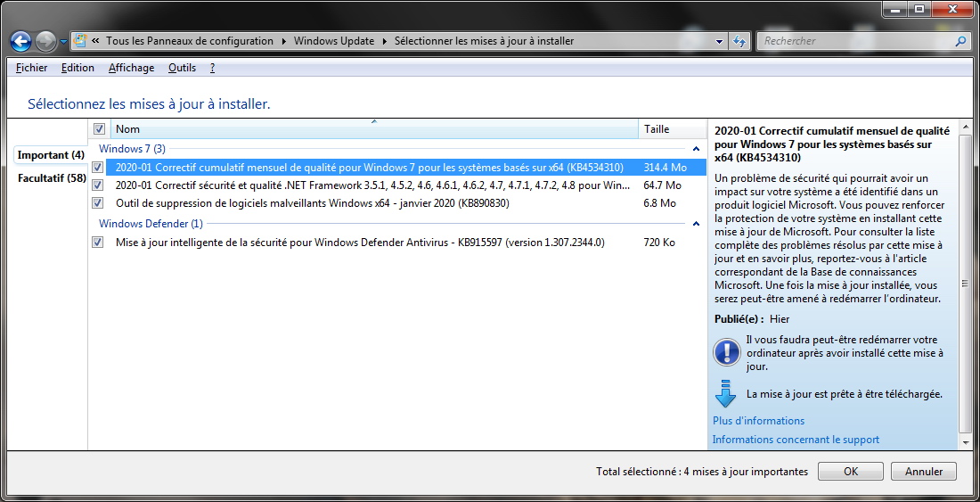Open the ? help menu

(213, 68)
